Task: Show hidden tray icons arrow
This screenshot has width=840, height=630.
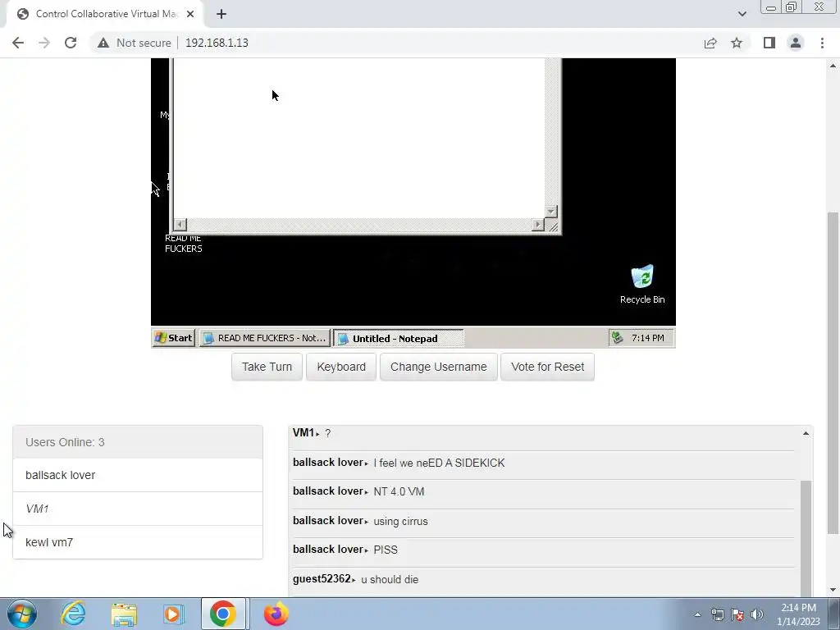Action: (697, 614)
